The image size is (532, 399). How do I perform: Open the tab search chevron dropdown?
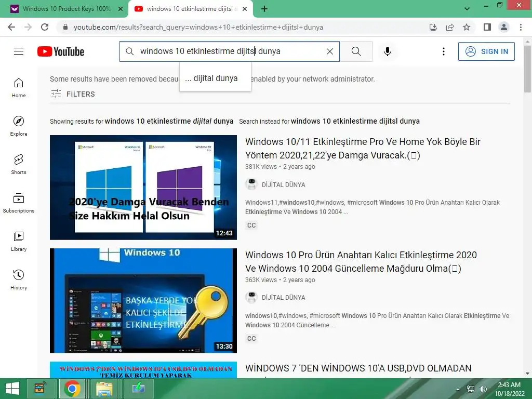point(467,9)
